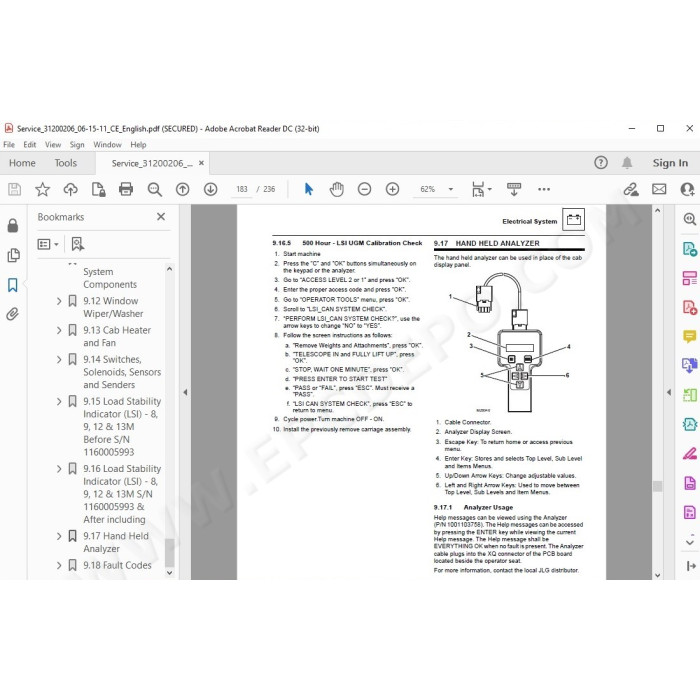Open the fit page options icon
700x700 pixels.
482,189
